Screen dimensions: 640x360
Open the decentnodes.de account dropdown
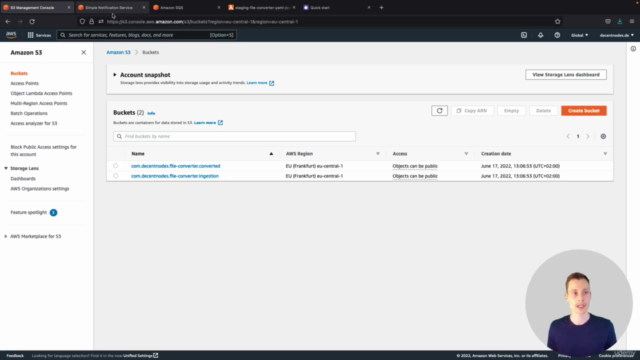pos(616,35)
